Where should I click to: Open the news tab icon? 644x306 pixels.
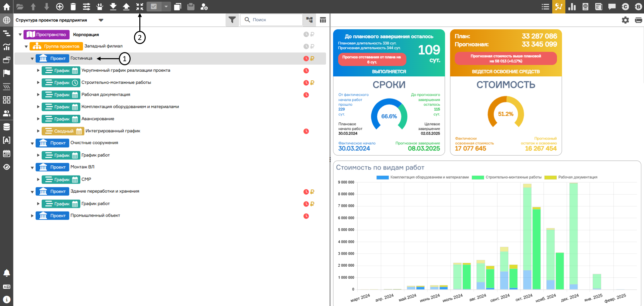(x=599, y=6)
